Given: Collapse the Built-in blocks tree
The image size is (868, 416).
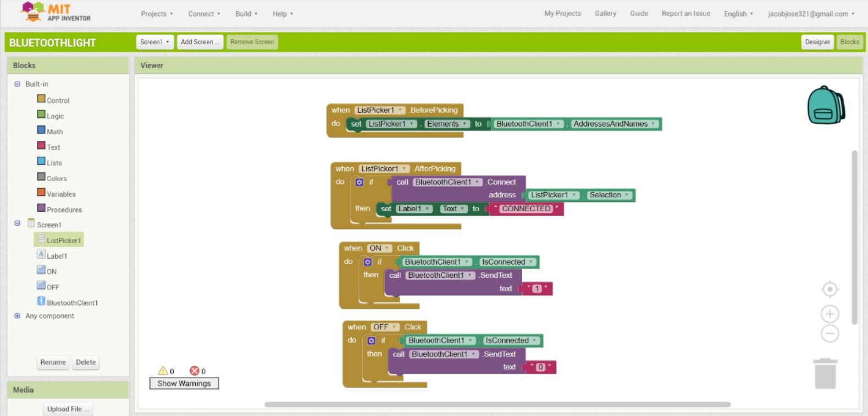Looking at the screenshot, I should [x=17, y=84].
